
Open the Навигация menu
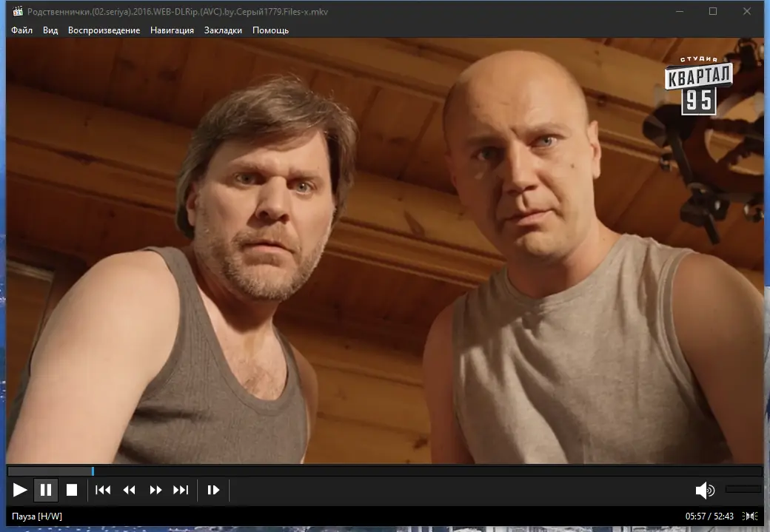[172, 30]
